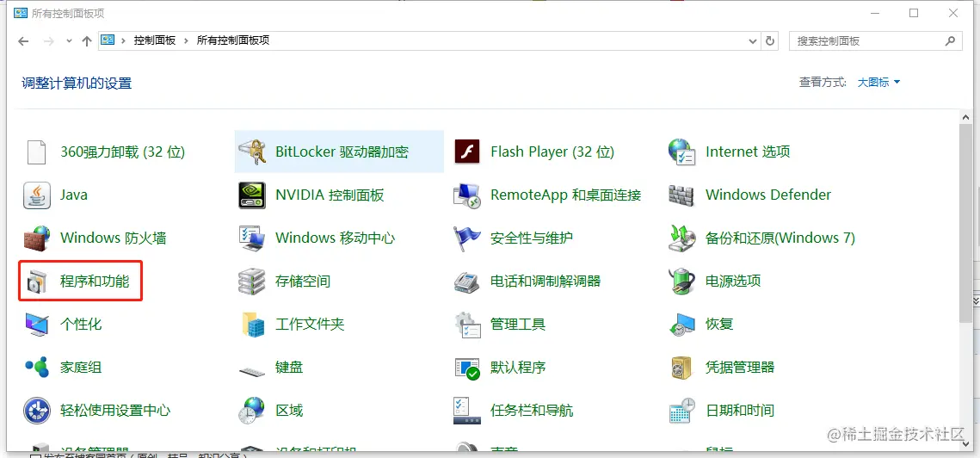Click the 日期和时间 label

coord(740,411)
